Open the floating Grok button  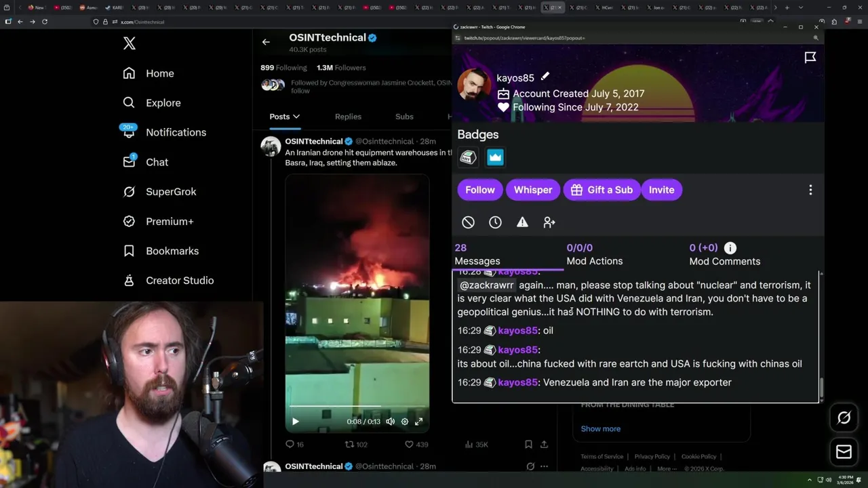pyautogui.click(x=844, y=418)
